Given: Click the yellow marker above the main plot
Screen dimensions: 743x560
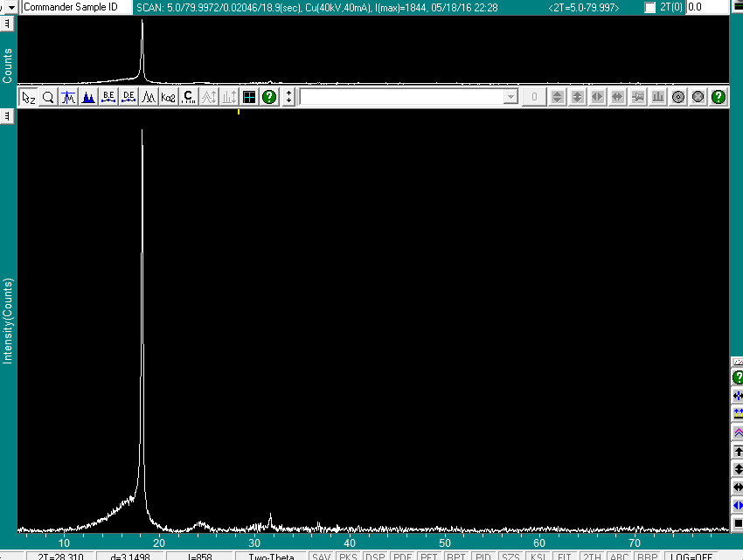Looking at the screenshot, I should pos(239,112).
